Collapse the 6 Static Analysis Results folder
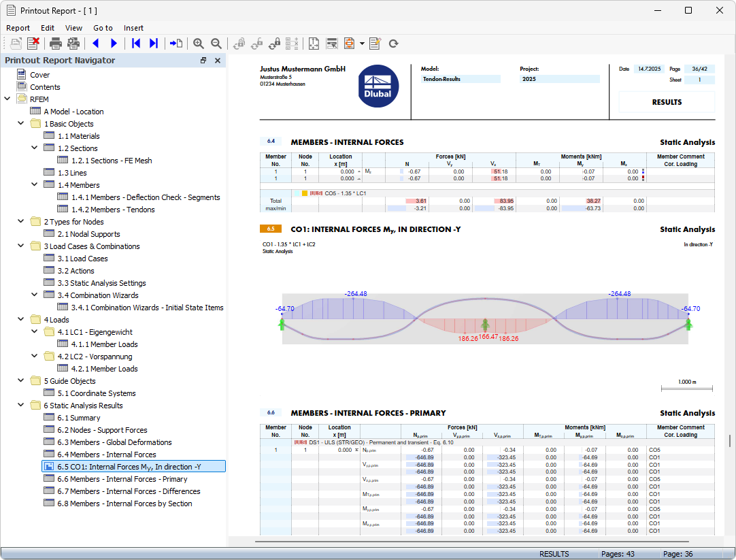This screenshot has width=736, height=560. (21, 406)
